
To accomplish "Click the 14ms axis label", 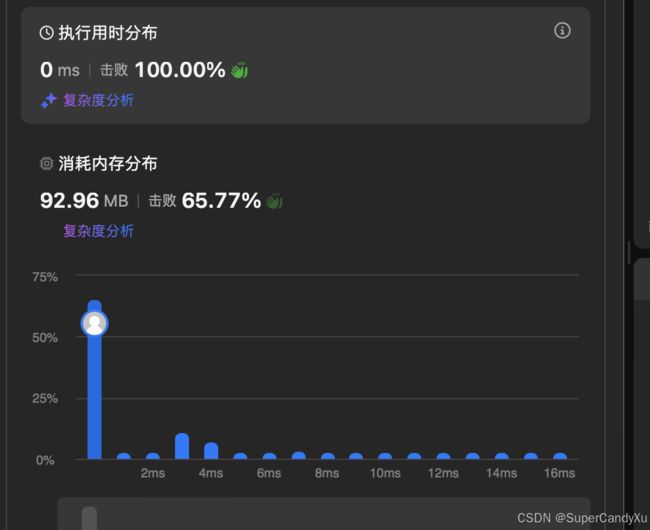I will [502, 473].
